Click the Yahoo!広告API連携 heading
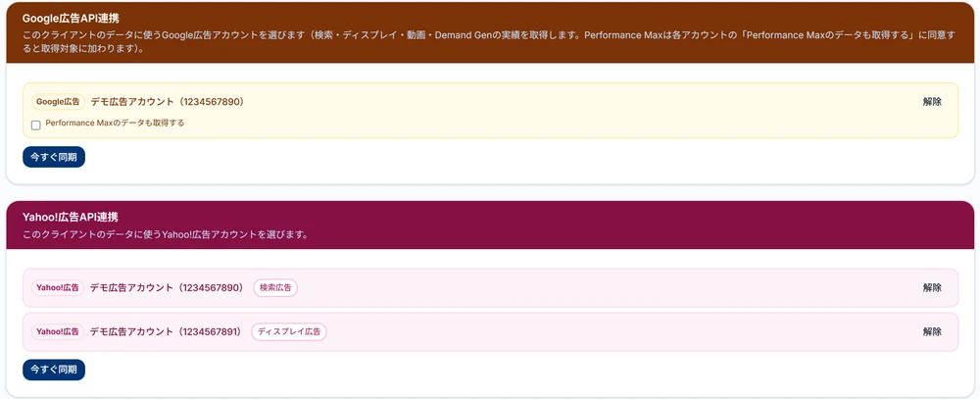 click(x=71, y=217)
